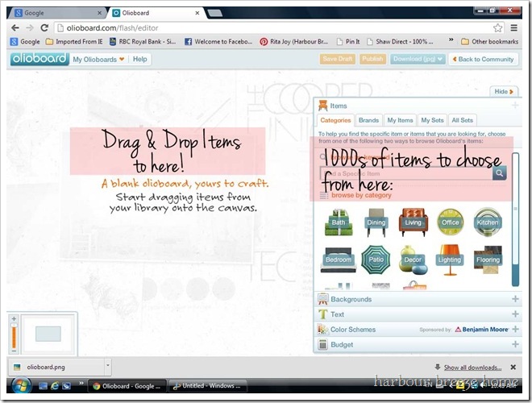Click the items panel scrollbar
The image size is (532, 403).
pos(515,219)
